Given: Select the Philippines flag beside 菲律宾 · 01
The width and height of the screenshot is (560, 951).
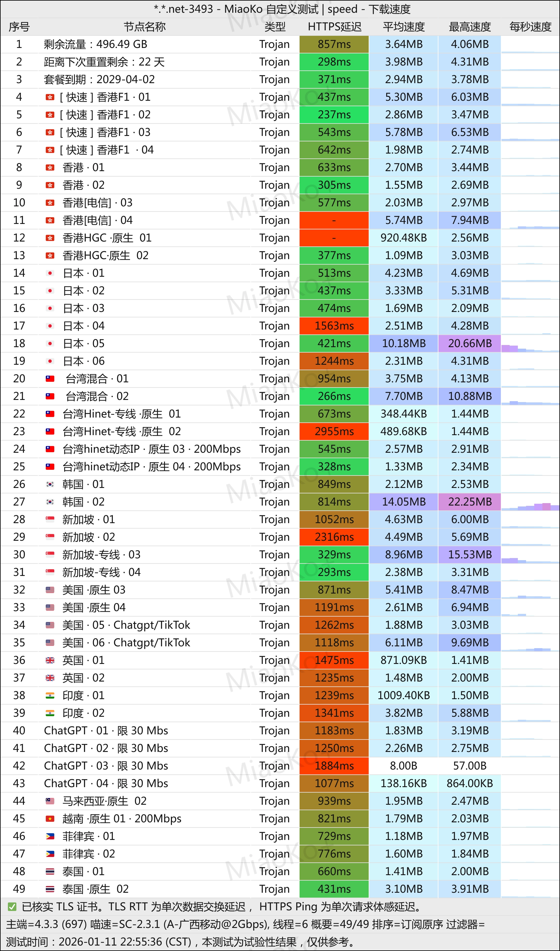Looking at the screenshot, I should pyautogui.click(x=50, y=836).
